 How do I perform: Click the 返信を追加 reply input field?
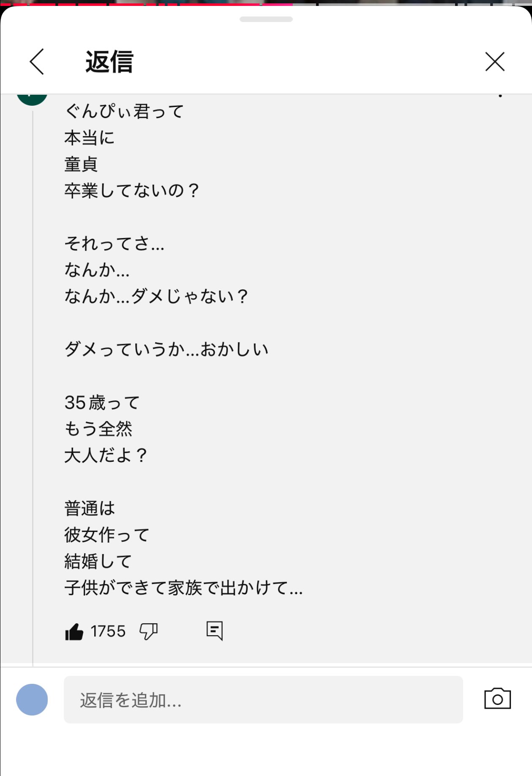tap(263, 699)
